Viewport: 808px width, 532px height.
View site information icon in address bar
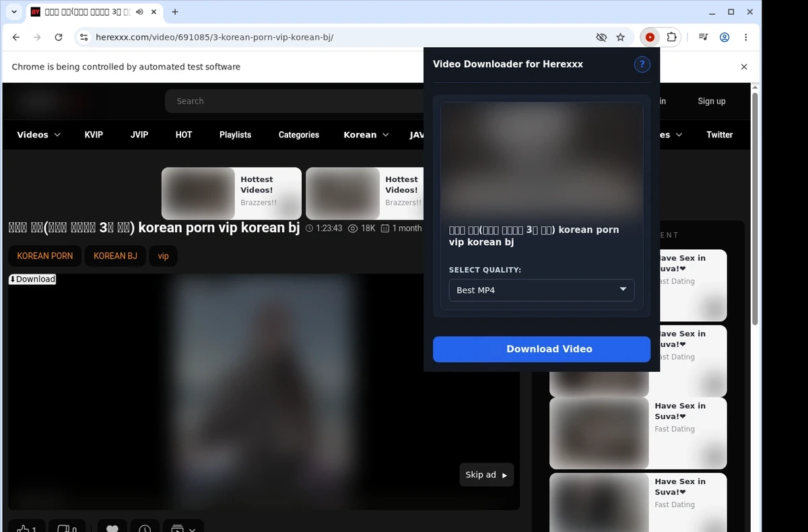click(x=83, y=38)
